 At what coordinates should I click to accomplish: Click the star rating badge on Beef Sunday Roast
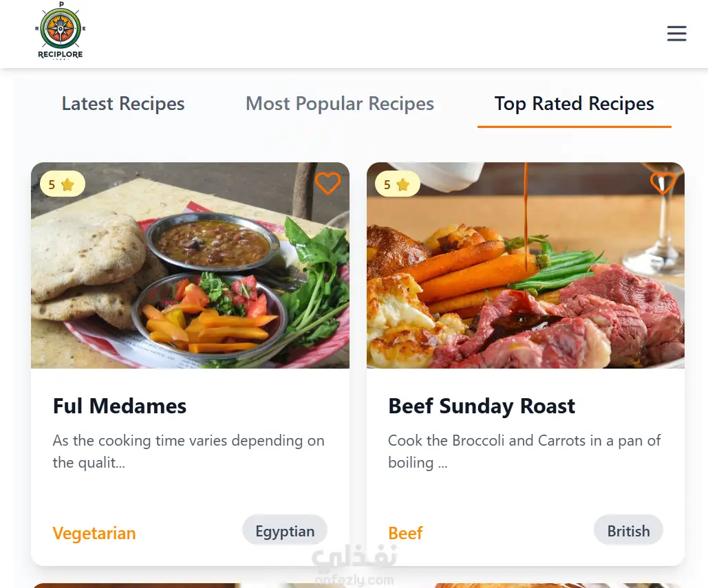coord(398,184)
